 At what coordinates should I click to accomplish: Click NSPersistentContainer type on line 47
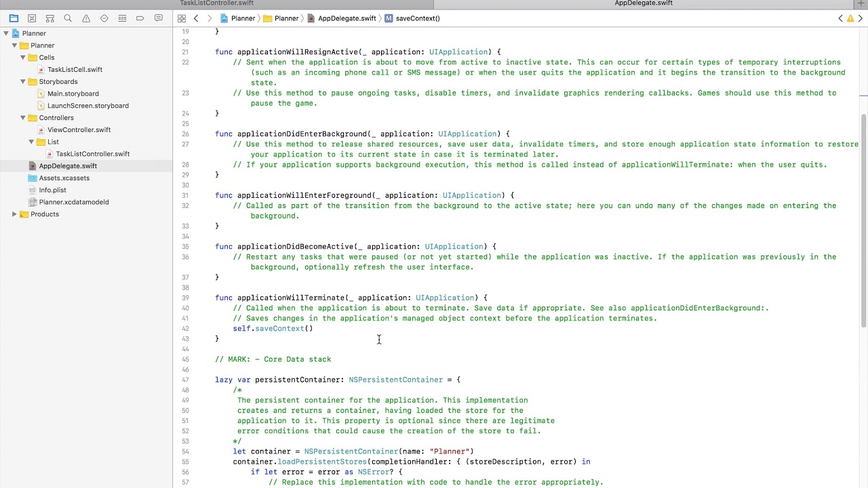click(395, 380)
